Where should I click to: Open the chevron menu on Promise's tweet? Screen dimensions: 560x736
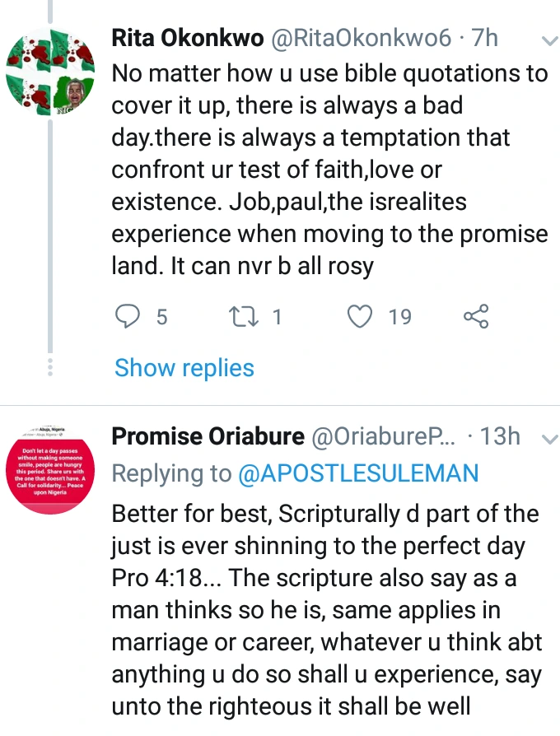[548, 437]
